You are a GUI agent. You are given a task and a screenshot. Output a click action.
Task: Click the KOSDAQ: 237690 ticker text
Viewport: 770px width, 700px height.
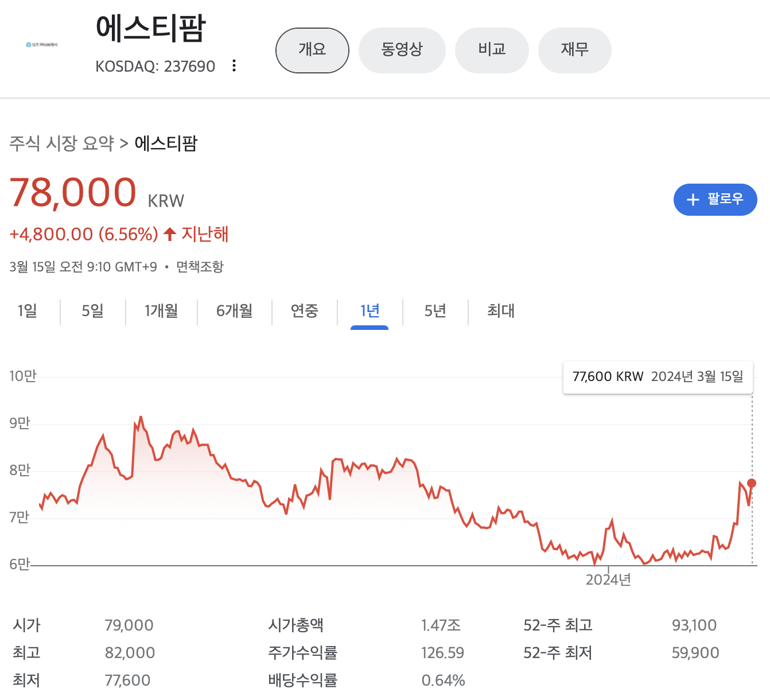pyautogui.click(x=155, y=67)
